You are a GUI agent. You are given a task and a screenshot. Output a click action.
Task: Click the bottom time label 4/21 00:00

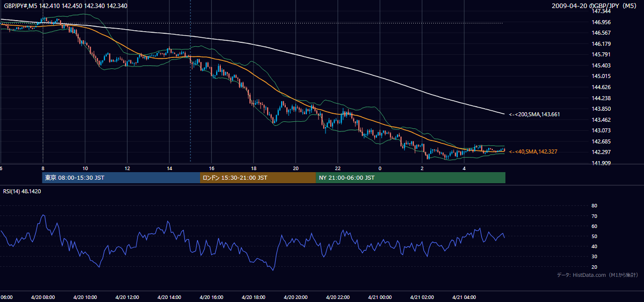tap(379, 297)
